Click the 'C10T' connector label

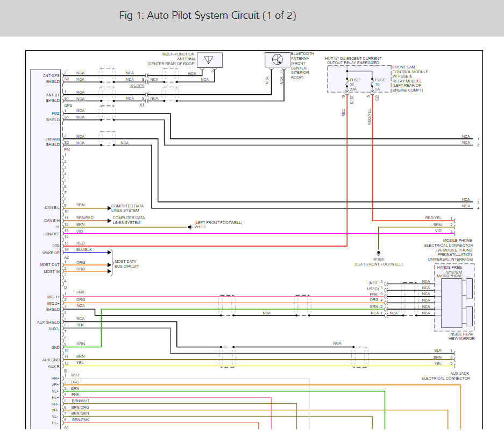(x=352, y=100)
